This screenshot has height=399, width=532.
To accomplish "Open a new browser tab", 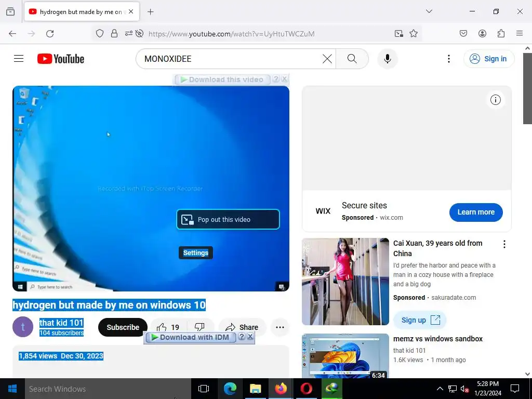I will tap(150, 12).
